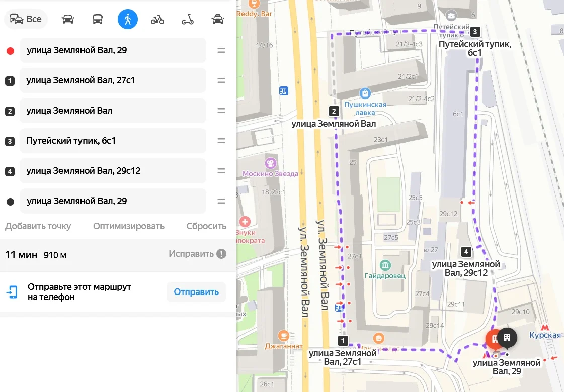Switch to car route mode
The image size is (564, 392).
tap(67, 19)
